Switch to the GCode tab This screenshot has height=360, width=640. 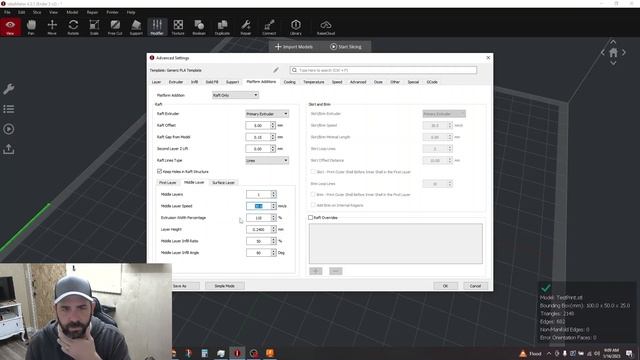[x=432, y=82]
